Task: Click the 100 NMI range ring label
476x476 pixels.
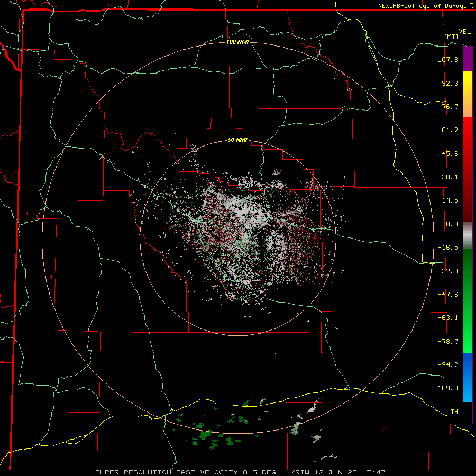Action: point(237,42)
